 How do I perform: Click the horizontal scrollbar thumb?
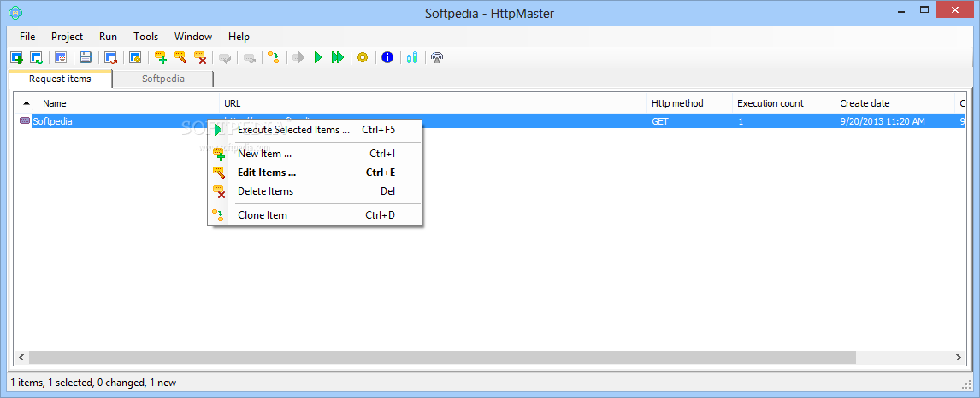442,358
